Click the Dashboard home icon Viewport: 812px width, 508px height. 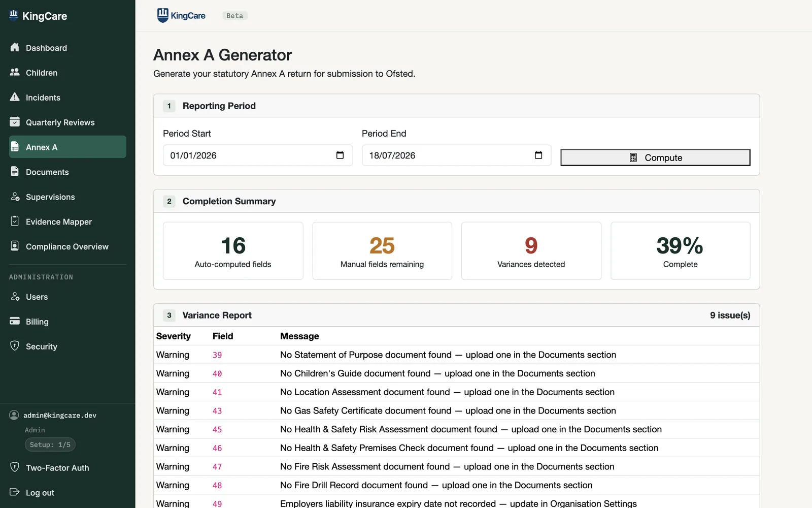[x=15, y=47]
